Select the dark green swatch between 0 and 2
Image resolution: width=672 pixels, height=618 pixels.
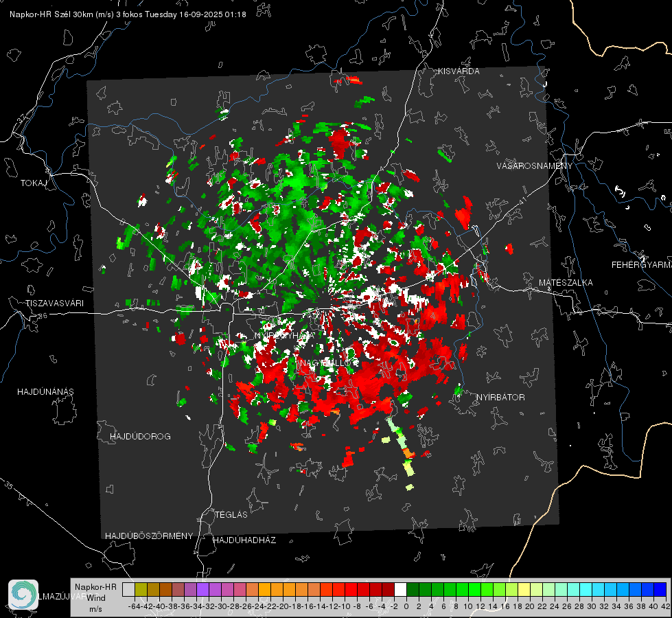click(413, 589)
